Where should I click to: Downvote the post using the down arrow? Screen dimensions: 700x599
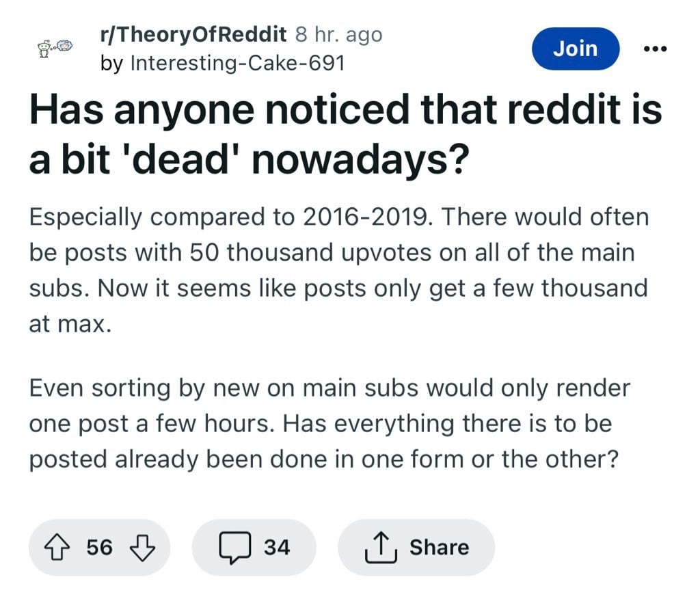click(x=142, y=547)
